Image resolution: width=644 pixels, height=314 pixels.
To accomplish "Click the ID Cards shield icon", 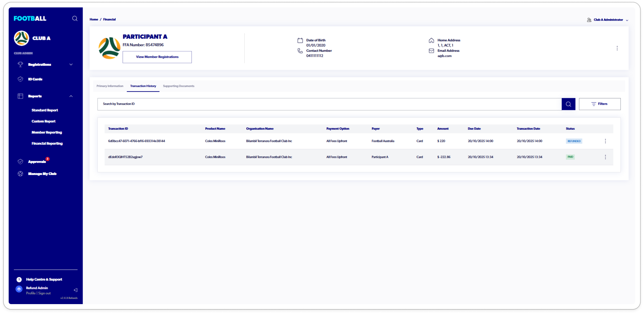I will click(x=20, y=79).
